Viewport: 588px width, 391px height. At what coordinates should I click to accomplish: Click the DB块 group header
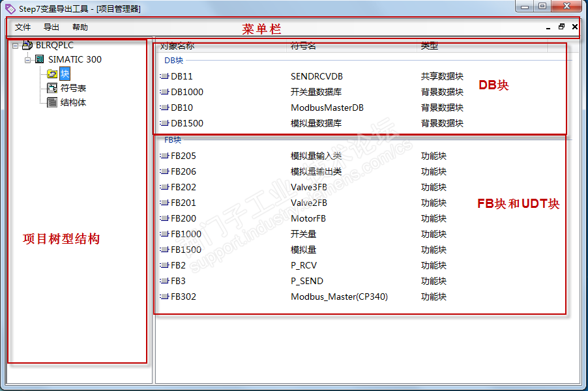click(173, 61)
